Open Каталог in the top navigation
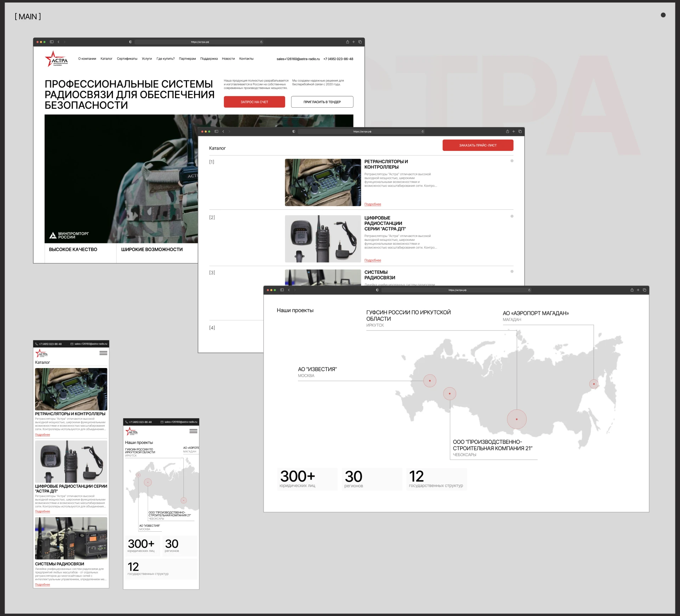 106,59
